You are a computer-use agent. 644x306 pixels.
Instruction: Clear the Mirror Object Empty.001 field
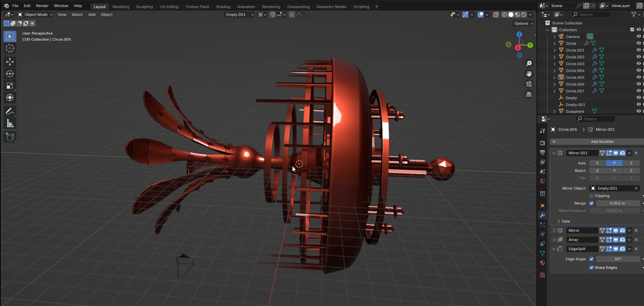point(636,188)
